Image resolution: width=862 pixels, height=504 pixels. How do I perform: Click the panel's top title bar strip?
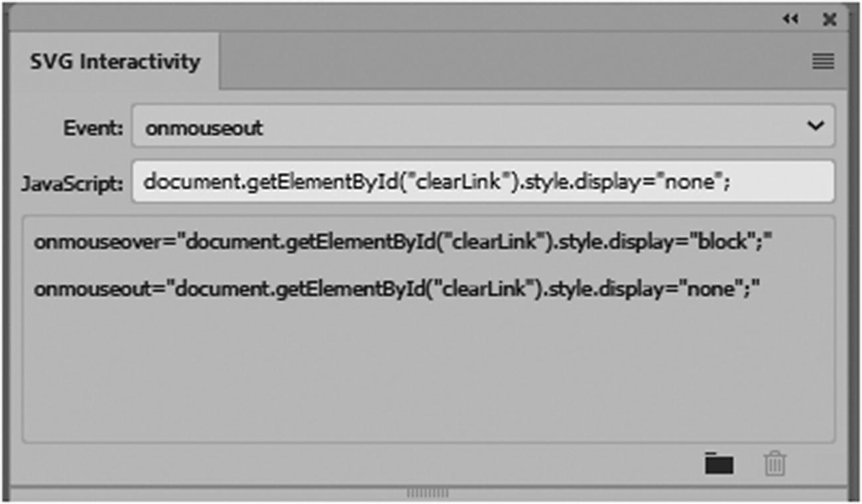[x=398, y=19]
